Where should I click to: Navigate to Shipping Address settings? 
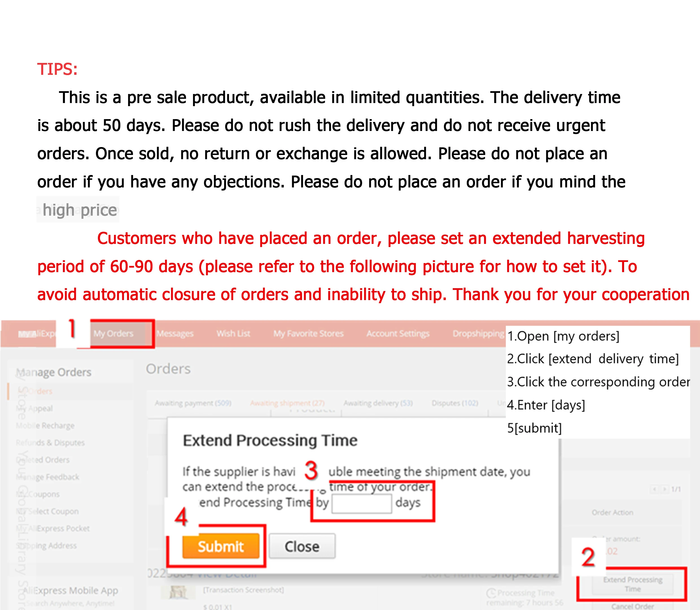point(46,546)
